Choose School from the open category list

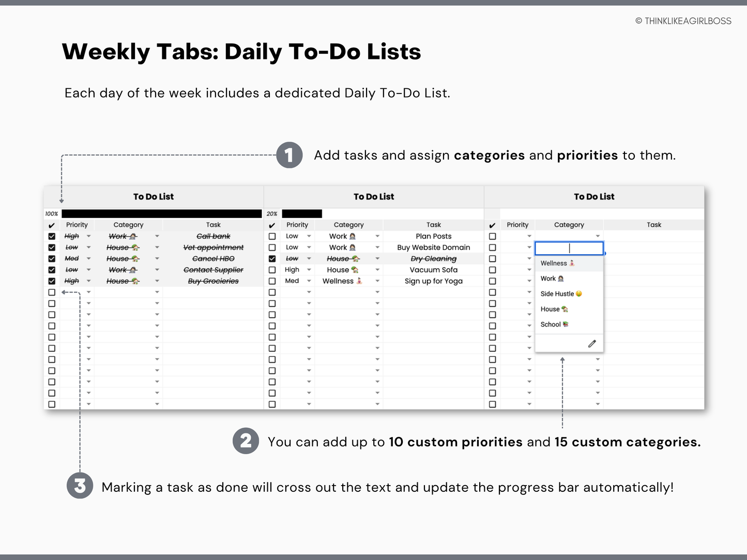(x=553, y=324)
